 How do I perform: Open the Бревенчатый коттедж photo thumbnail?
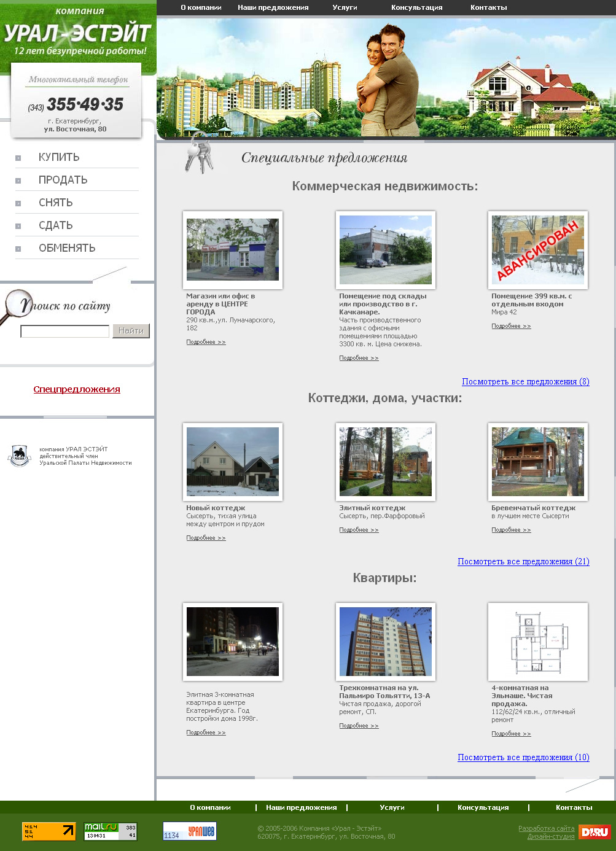(x=538, y=462)
